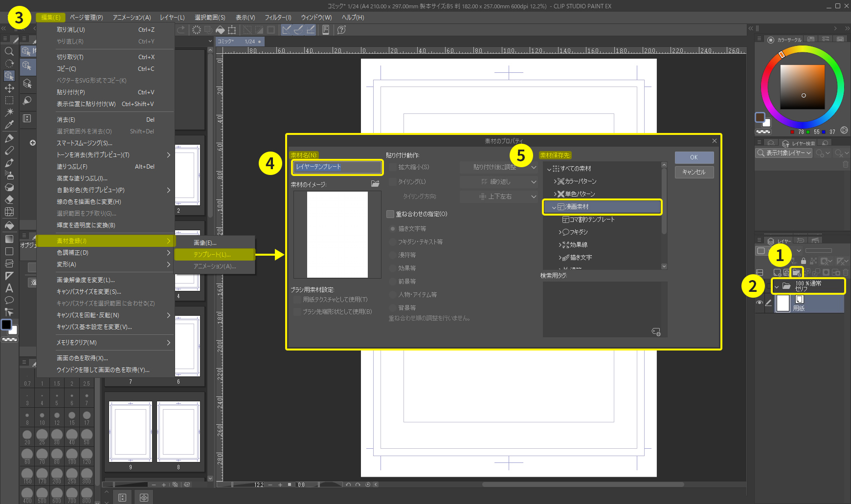Image resolution: width=851 pixels, height=504 pixels.
Task: Click the キャンセル button
Action: click(694, 172)
